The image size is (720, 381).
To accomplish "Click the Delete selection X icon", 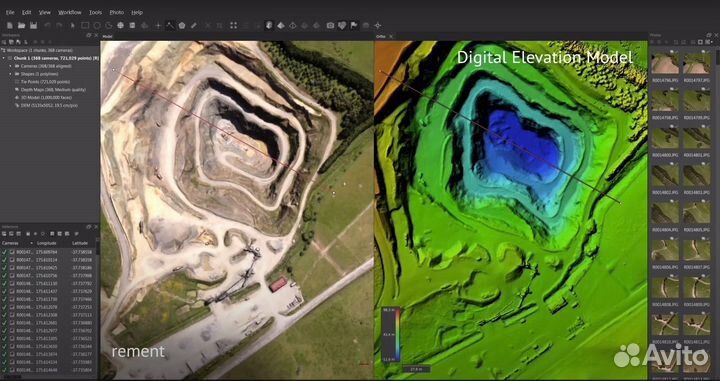I will pyautogui.click(x=208, y=26).
